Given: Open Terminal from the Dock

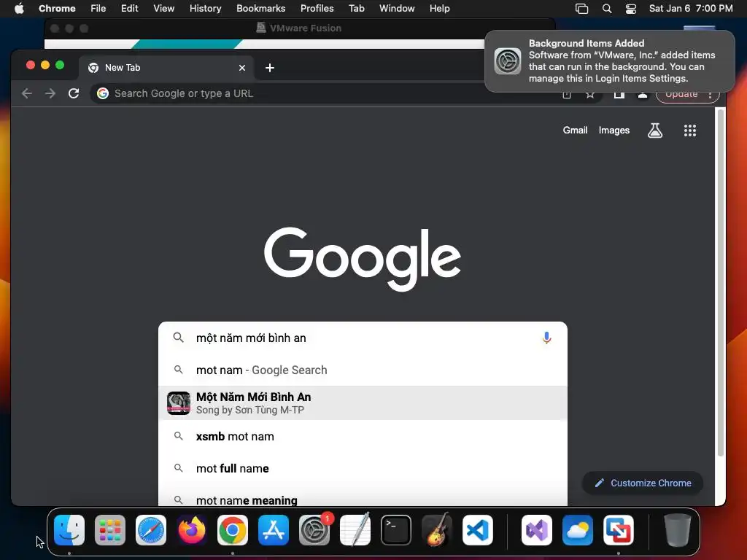Looking at the screenshot, I should (x=396, y=530).
